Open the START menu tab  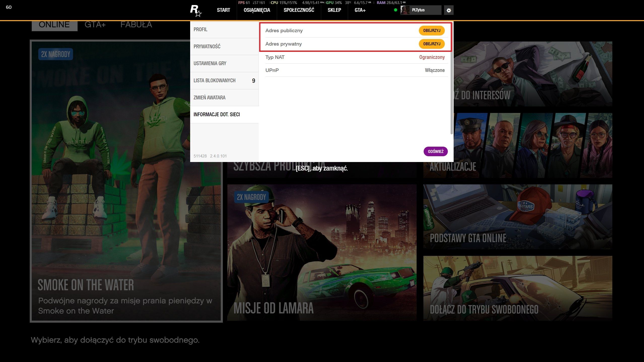[223, 10]
